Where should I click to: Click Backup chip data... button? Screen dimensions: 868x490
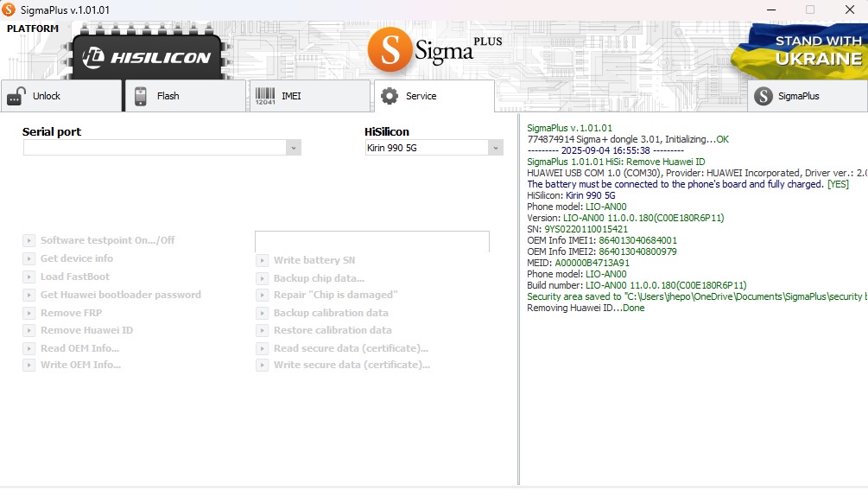(311, 278)
